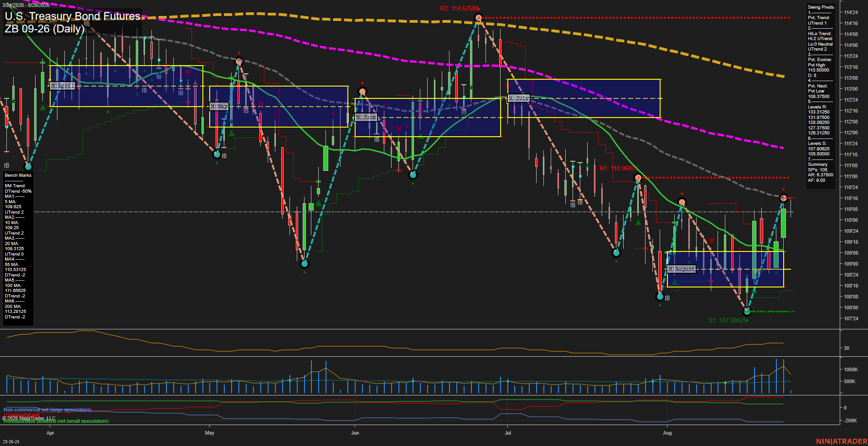Click the 5 MA 109.625 value
The height and width of the screenshot is (446, 868).
[13, 207]
